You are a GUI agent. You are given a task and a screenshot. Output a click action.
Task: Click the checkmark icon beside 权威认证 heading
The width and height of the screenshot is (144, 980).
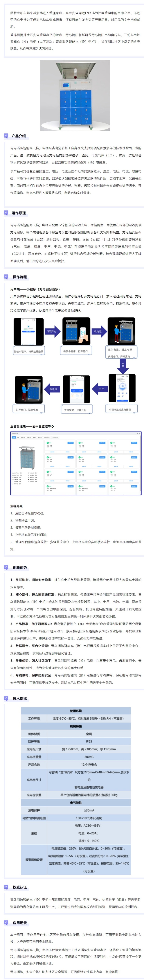6,887
